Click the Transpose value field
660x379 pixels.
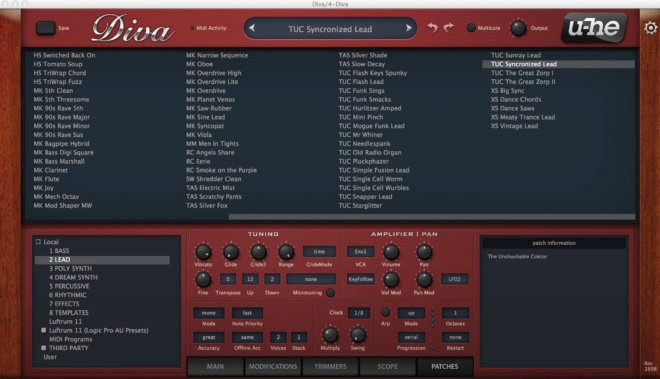228,279
